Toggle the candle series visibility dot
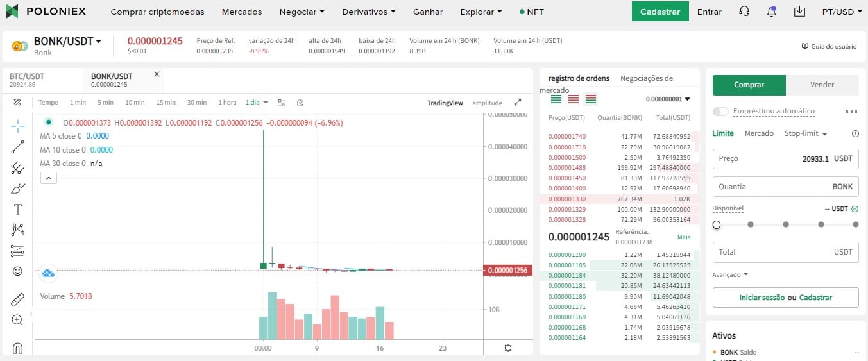The height and width of the screenshot is (361, 868). point(48,122)
